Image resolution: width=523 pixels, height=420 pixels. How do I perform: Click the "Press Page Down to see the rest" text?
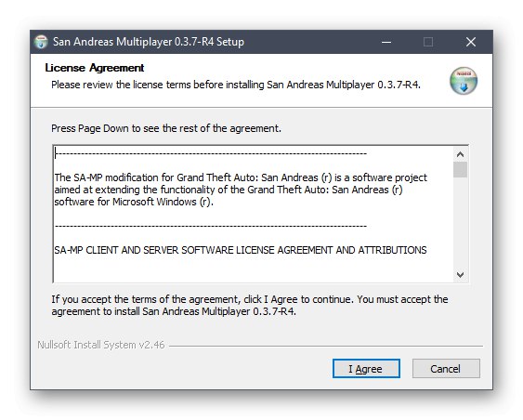click(x=166, y=128)
